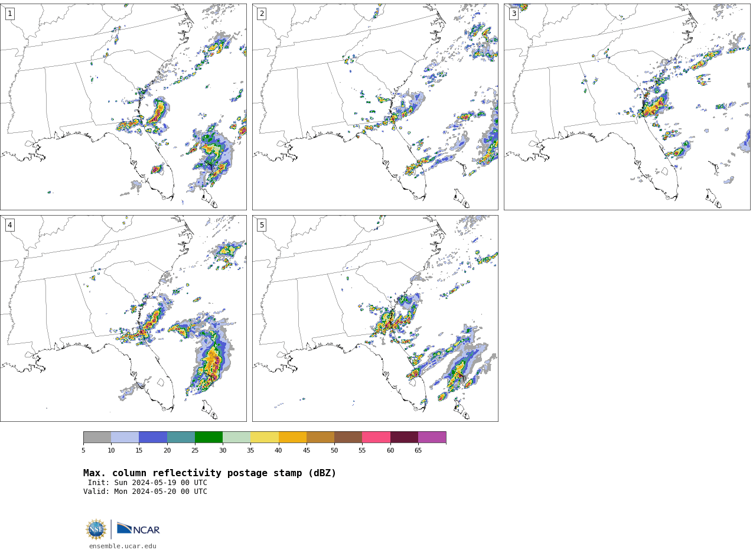Click panel number label 5
The height and width of the screenshot is (553, 756).
(x=262, y=225)
